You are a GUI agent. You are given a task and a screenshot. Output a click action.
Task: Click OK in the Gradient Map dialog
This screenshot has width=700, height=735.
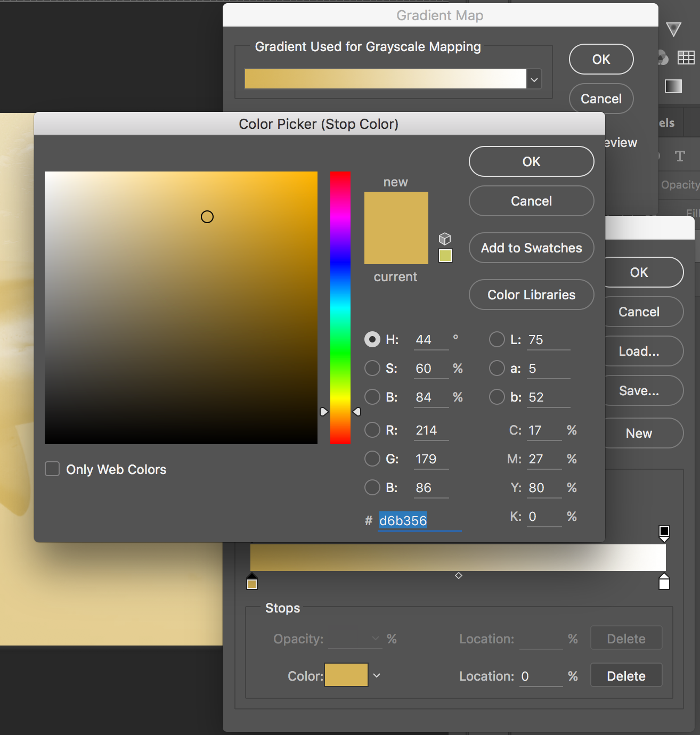pos(601,59)
